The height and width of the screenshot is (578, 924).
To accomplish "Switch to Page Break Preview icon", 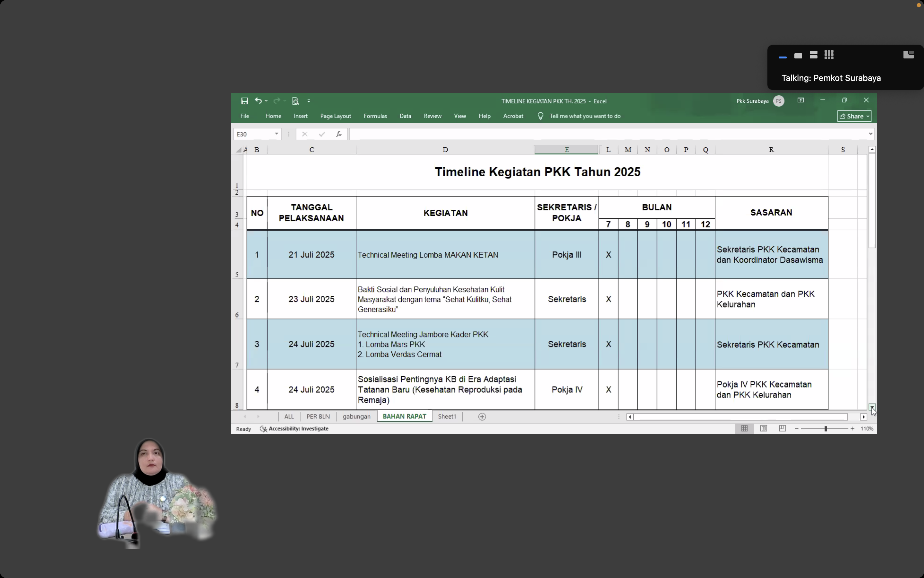I will [782, 429].
